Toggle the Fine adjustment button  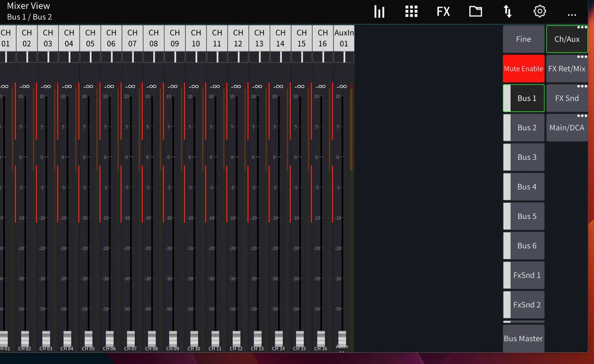pyautogui.click(x=523, y=39)
